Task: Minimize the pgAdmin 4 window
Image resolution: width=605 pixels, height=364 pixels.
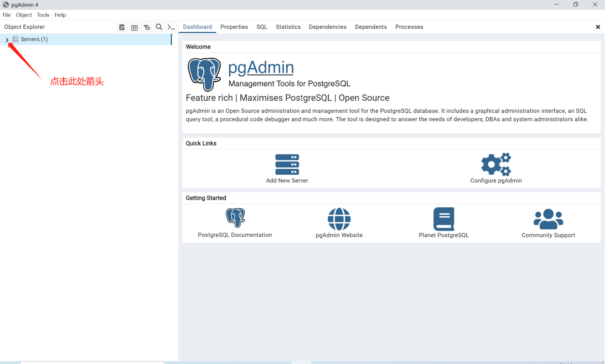Action: pyautogui.click(x=556, y=5)
